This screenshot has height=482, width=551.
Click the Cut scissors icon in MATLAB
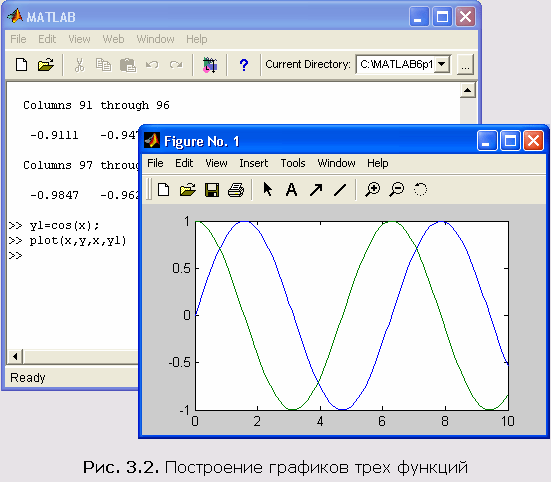point(80,65)
